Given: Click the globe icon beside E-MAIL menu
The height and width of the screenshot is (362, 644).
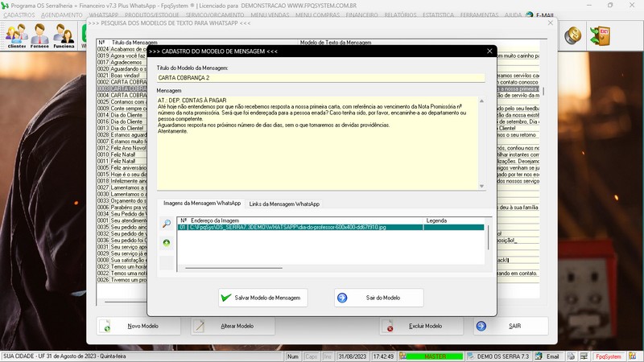Looking at the screenshot, I should [530, 14].
